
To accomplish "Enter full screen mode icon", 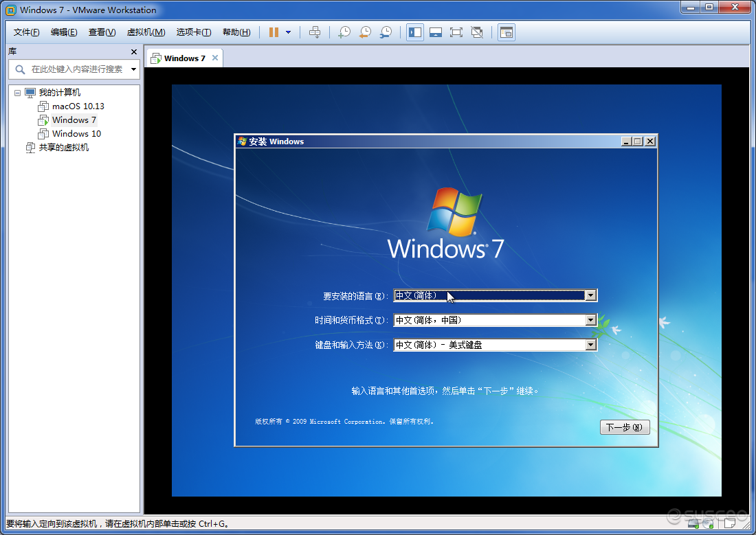I will (x=456, y=32).
